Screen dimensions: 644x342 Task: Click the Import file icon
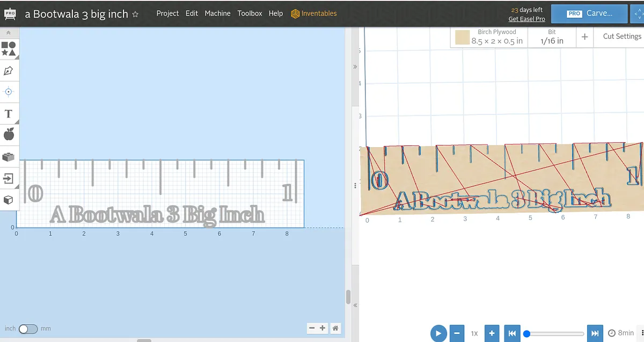[x=9, y=178]
